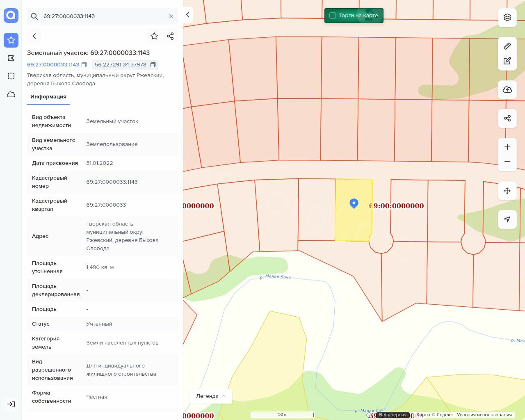Enable the "Торги на карте" checkbox

click(333, 16)
